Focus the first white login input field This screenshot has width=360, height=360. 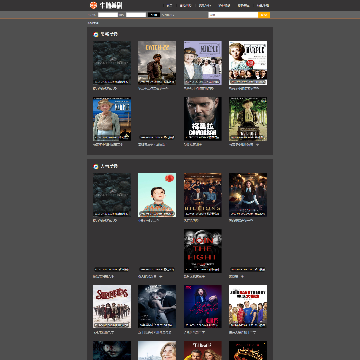pyautogui.click(x=108, y=15)
